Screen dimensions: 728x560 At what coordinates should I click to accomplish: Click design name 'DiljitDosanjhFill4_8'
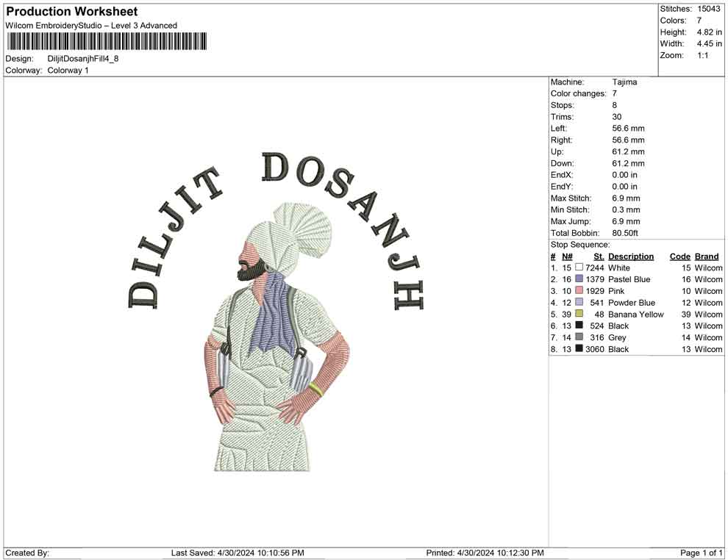pos(83,59)
